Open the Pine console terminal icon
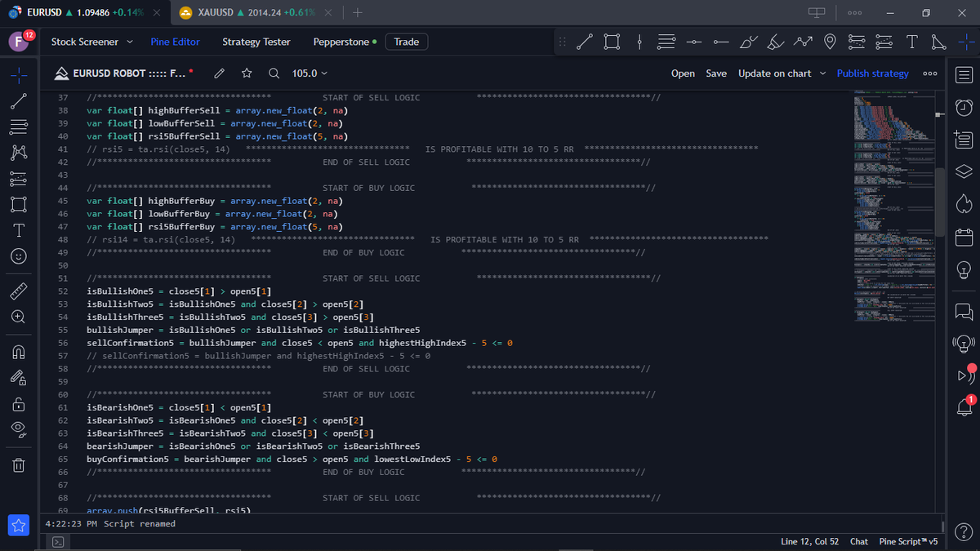Image resolution: width=980 pixels, height=551 pixels. [58, 542]
